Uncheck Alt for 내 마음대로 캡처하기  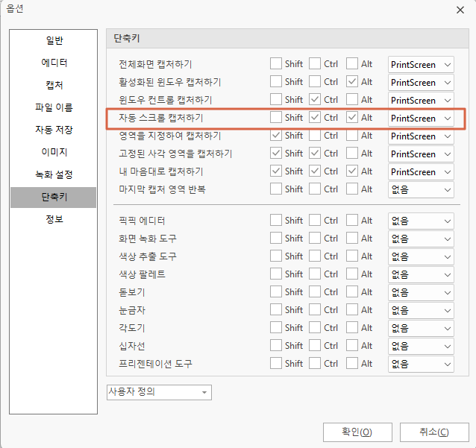[x=352, y=171]
